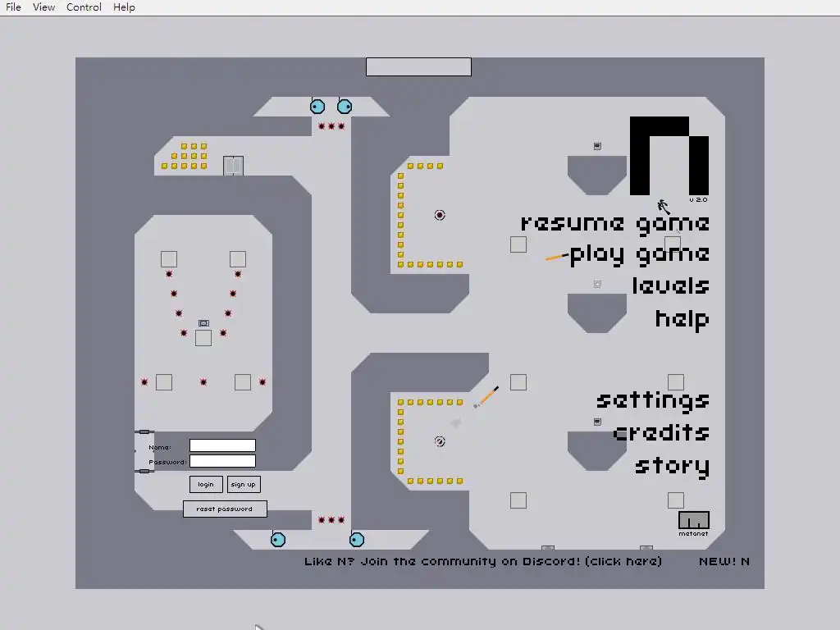This screenshot has height=630, width=840.
Task: Click the v 2.0 version label
Action: (x=699, y=200)
